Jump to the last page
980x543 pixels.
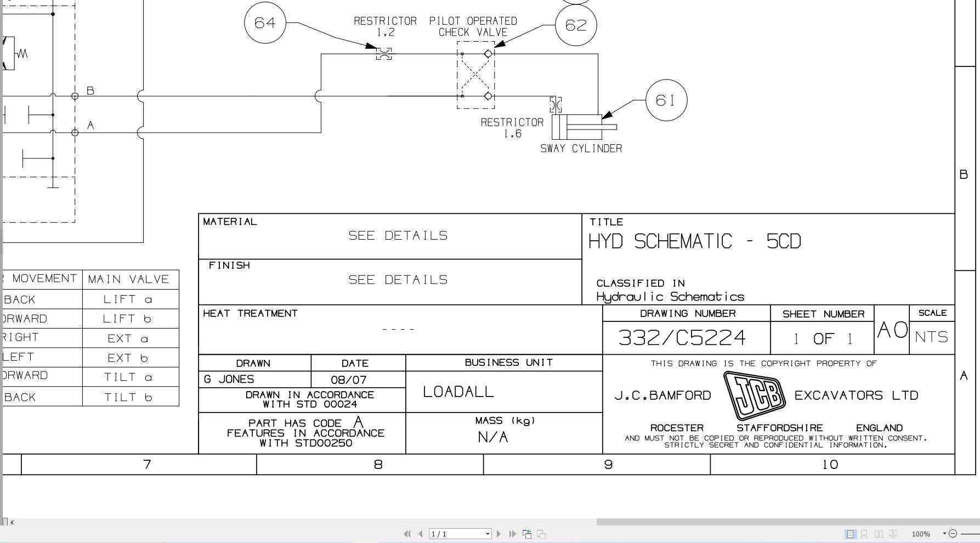coord(512,533)
